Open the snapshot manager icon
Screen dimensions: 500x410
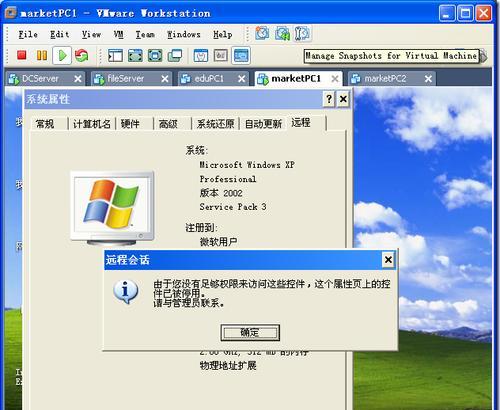302,33
